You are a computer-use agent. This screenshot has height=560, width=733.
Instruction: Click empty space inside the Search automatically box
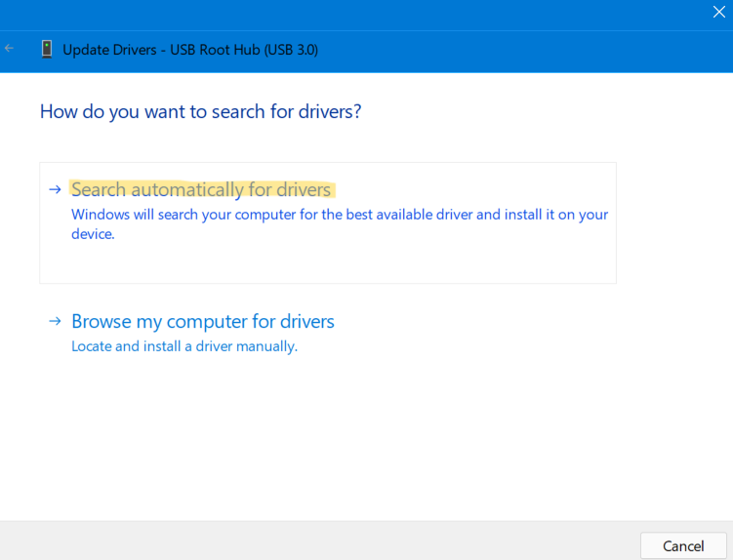tap(390, 261)
